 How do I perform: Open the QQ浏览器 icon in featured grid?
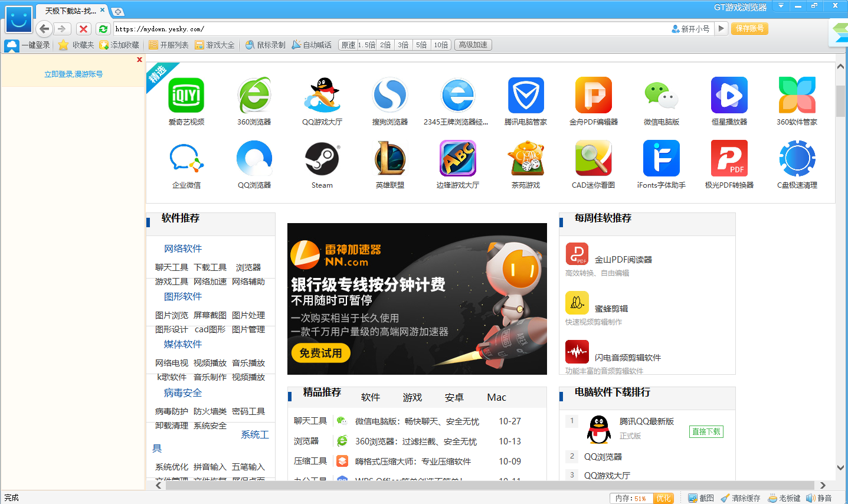254,158
